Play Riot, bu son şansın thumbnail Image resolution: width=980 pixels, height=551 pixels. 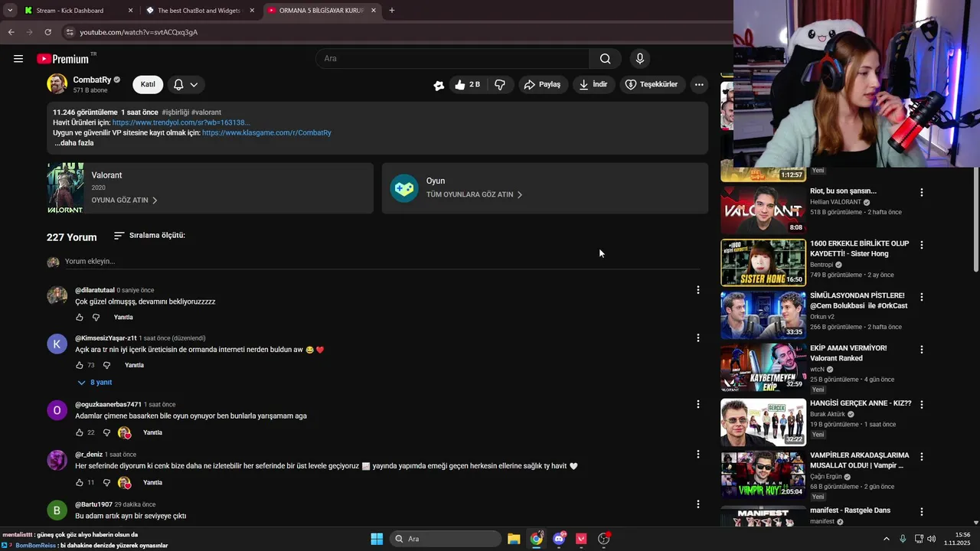point(763,210)
